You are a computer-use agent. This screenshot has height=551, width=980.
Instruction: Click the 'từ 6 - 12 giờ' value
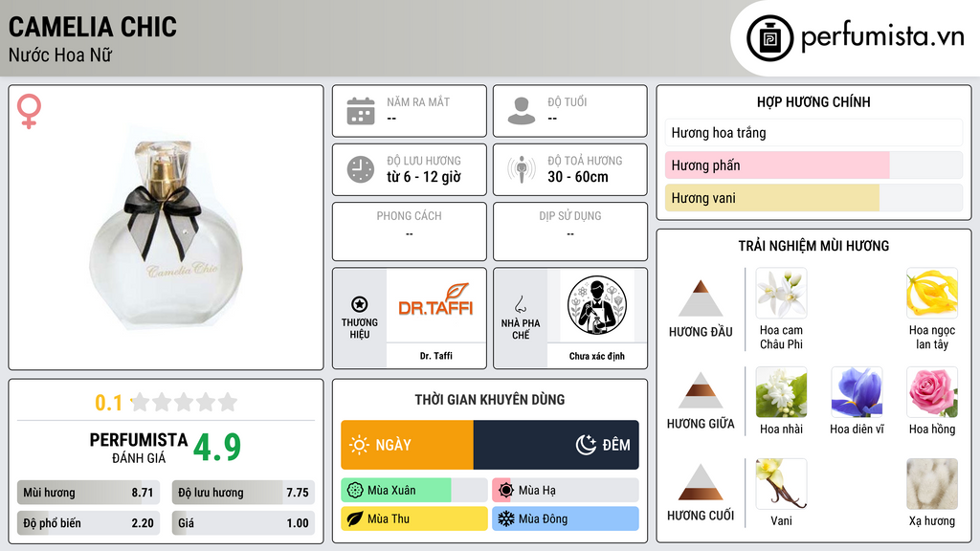coord(424,177)
